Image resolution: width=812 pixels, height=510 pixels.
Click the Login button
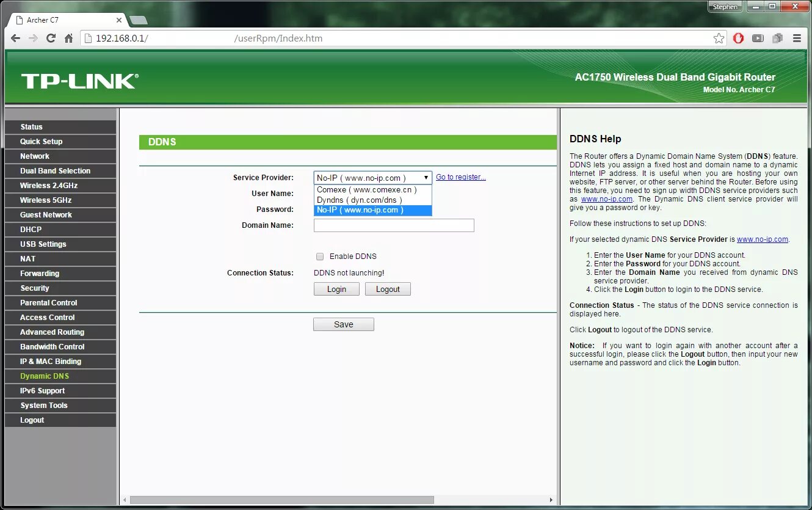click(x=336, y=290)
